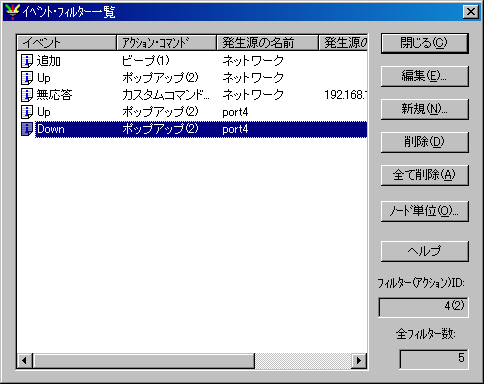The image size is (484, 384).
Task: Click the フィルター(アクション)ID field
Action: pos(423,307)
